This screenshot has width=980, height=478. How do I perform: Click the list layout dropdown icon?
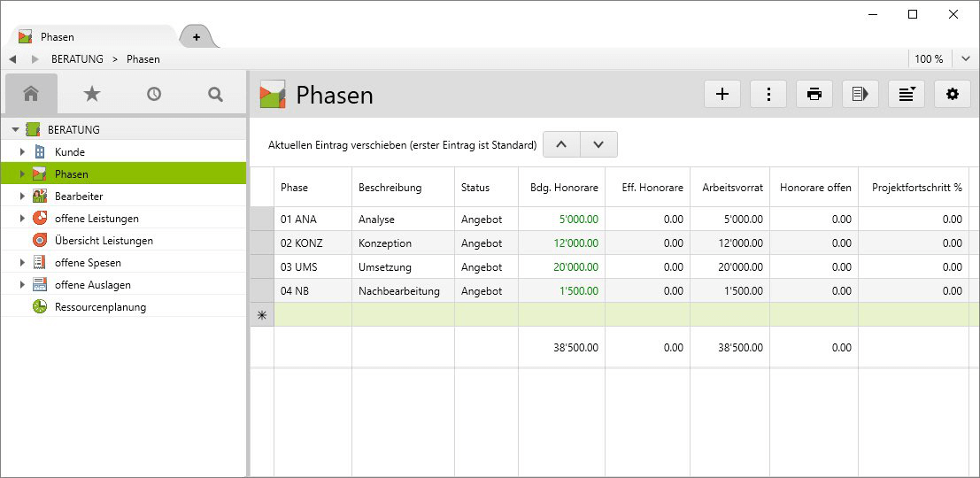pyautogui.click(x=906, y=94)
